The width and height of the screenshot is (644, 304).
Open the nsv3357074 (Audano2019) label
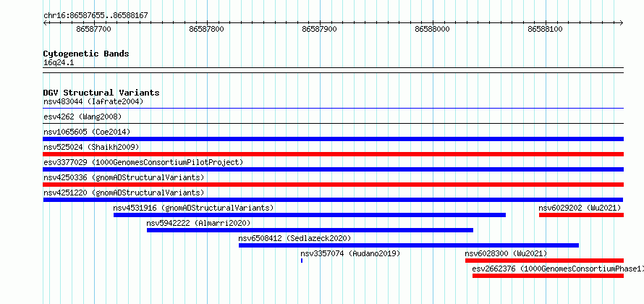tap(350, 253)
